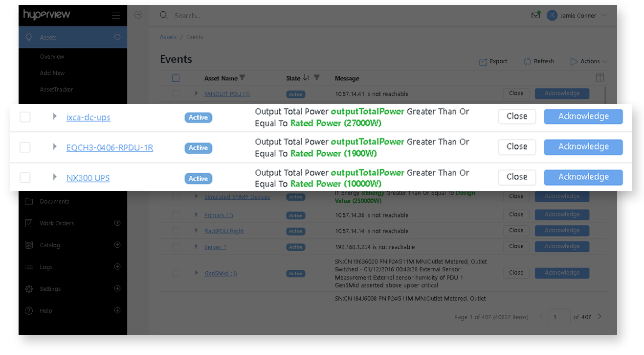644x355 pixels.
Task: Click the search magnifier icon
Action: point(164,15)
